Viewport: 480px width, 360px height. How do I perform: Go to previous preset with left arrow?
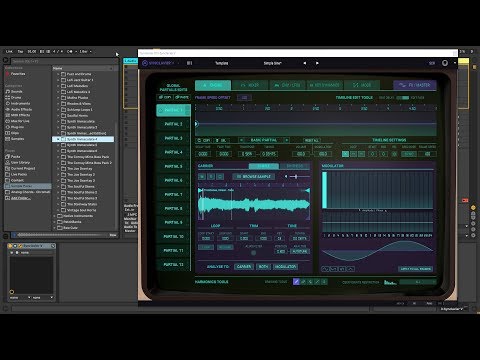pos(304,63)
